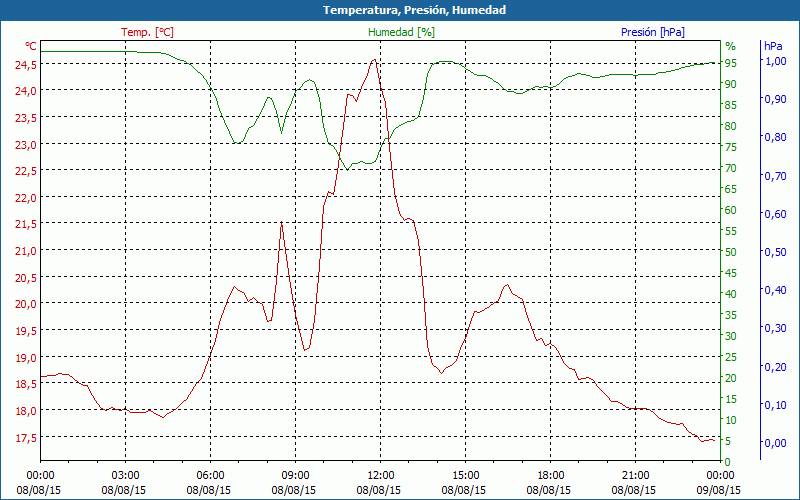Click the blue '0,20' pressure axis value
Screen dimensions: 800x500
point(776,366)
